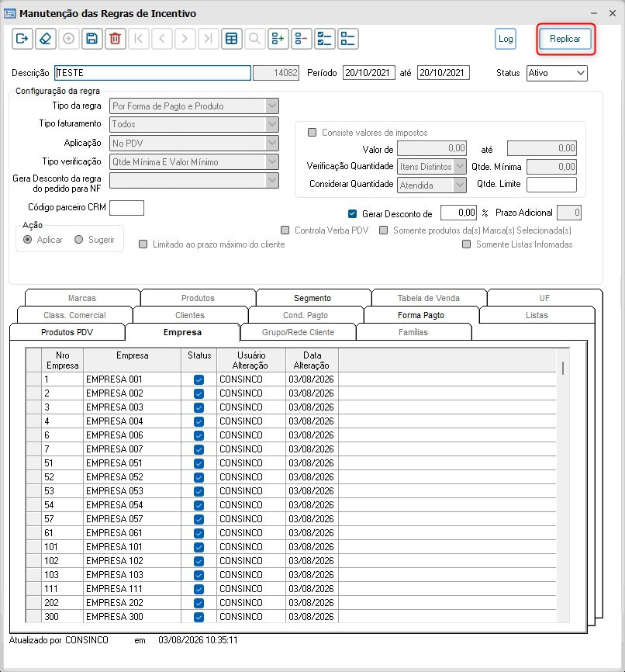Click the add row plus icon
Image resolution: width=625 pixels, height=672 pixels.
click(x=278, y=39)
